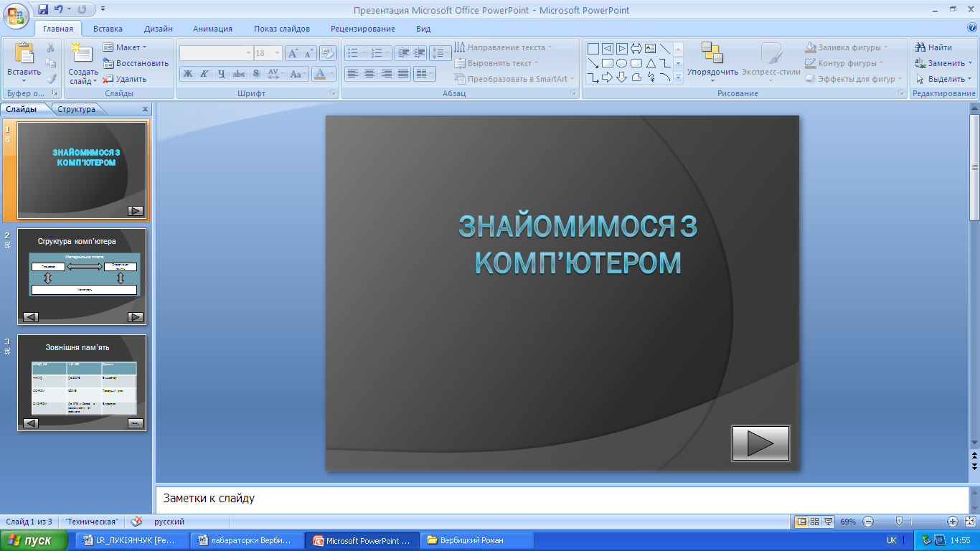Open the Office button menu
Image resolution: width=980 pixels, height=551 pixels.
[16, 14]
